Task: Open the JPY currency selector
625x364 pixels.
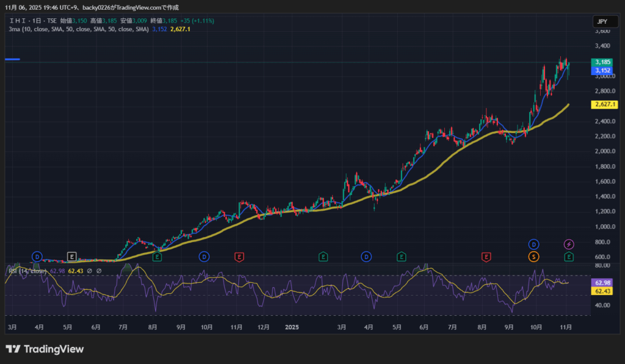Action: [x=602, y=21]
